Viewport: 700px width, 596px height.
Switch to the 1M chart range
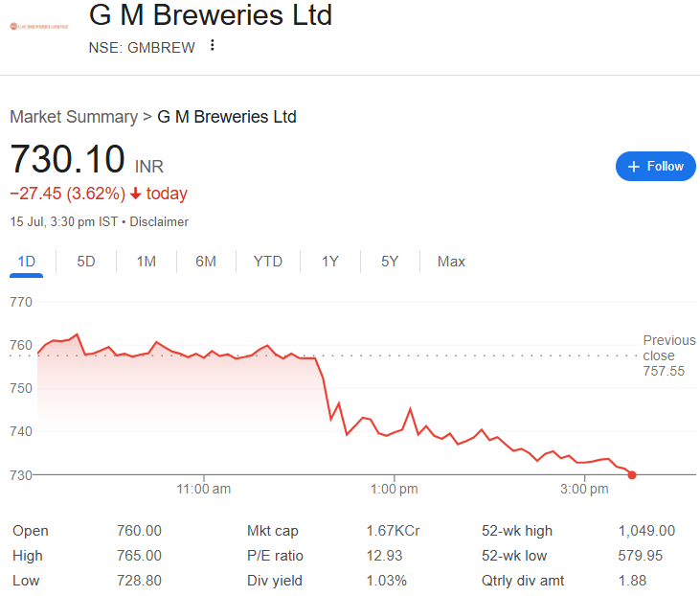pyautogui.click(x=146, y=262)
